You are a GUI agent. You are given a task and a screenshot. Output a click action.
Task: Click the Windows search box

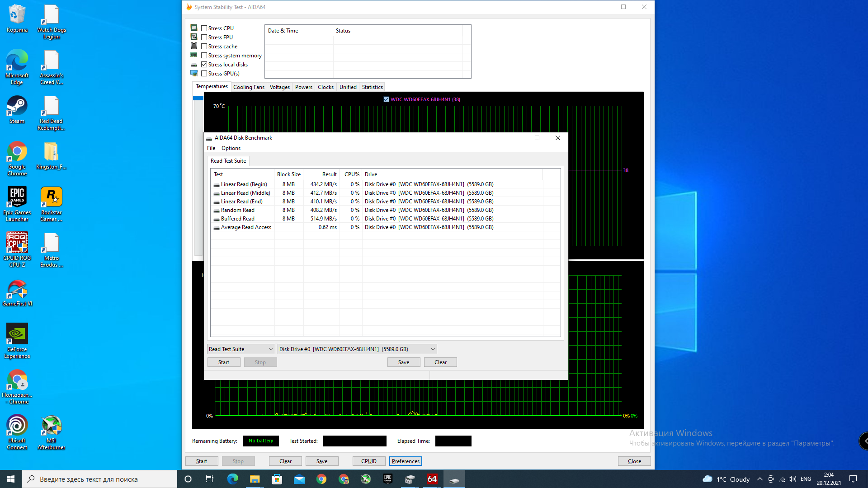click(99, 479)
